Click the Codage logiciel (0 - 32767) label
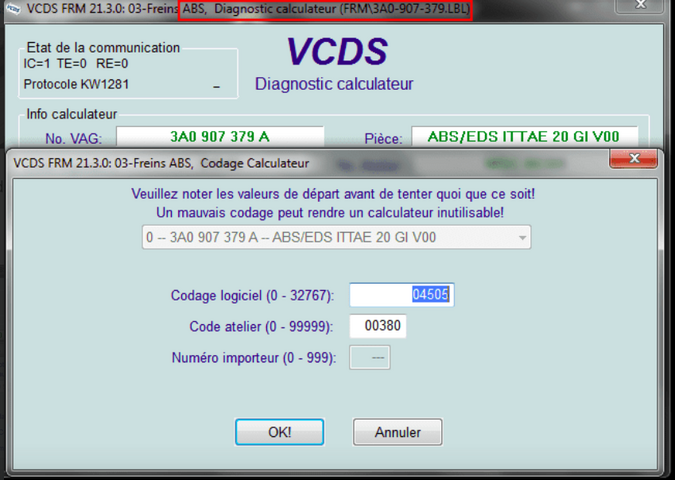 tap(252, 295)
